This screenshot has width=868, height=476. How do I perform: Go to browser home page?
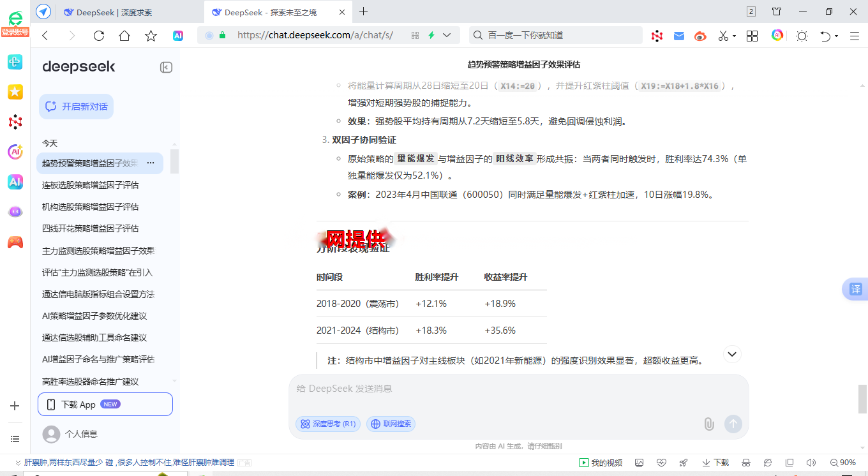[124, 36]
